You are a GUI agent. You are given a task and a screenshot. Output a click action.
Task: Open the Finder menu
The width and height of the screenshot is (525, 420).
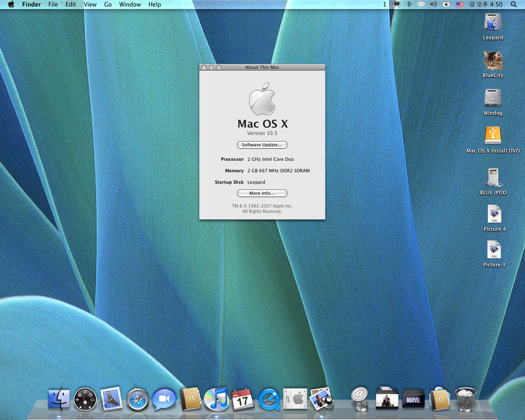(32, 4)
